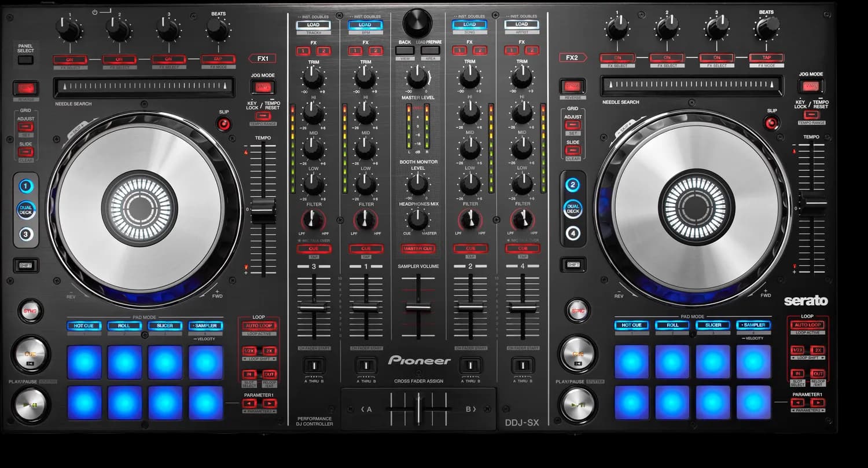
Task: Activate left deck AUTO LOOP
Action: coord(259,326)
